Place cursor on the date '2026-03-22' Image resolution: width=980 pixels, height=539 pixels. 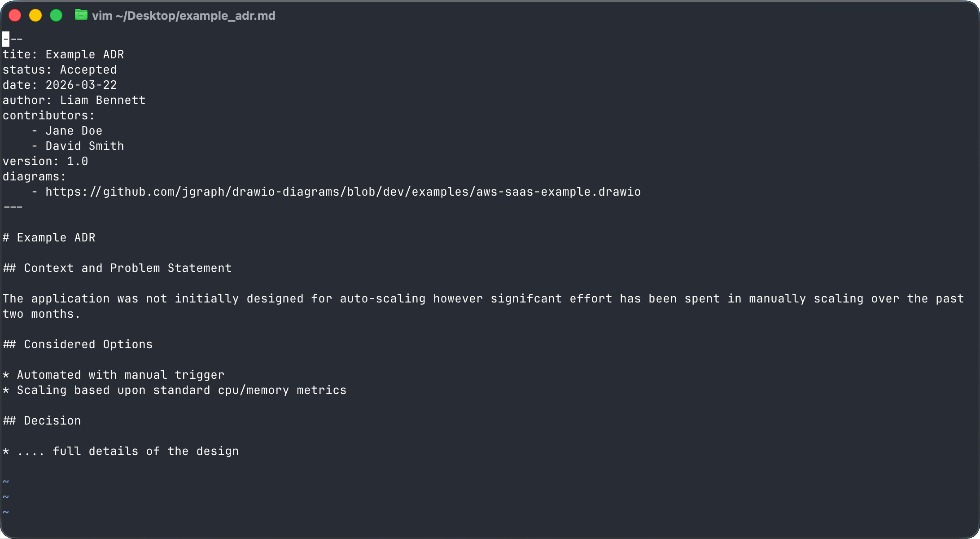pos(81,85)
